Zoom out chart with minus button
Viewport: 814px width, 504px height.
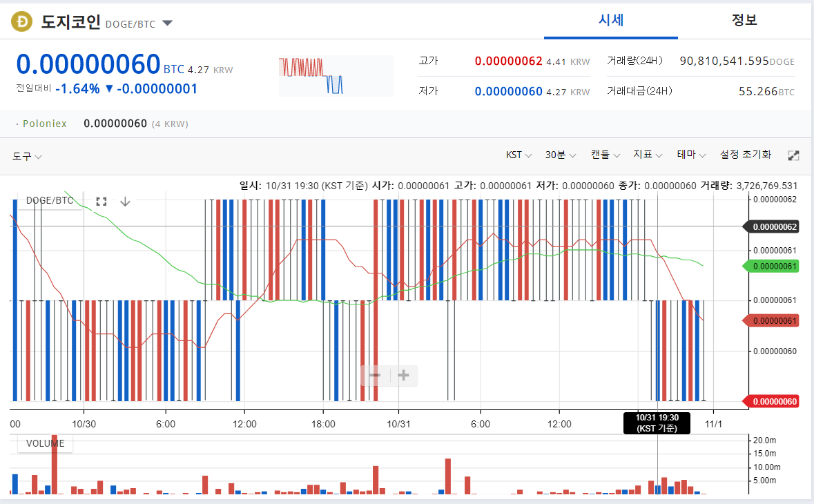375,376
